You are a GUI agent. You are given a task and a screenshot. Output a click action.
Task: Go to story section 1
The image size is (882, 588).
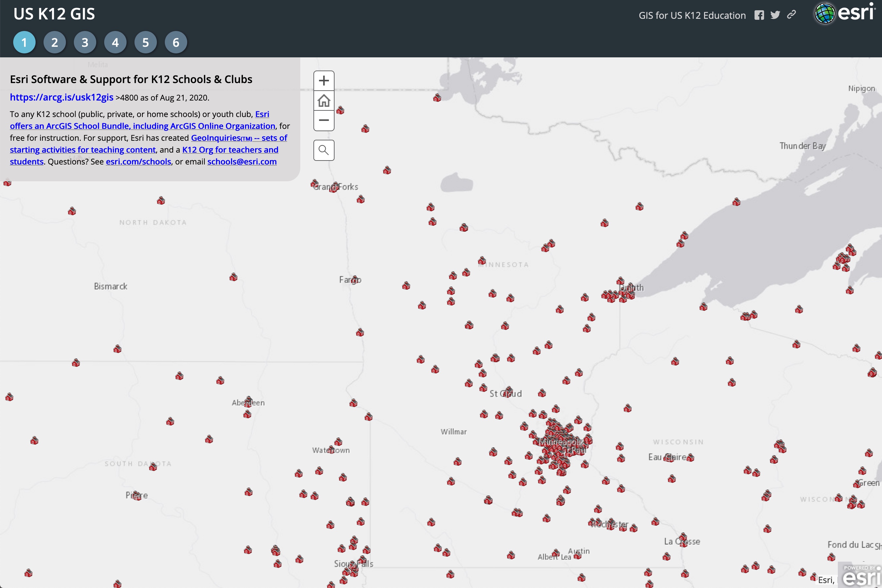24,43
